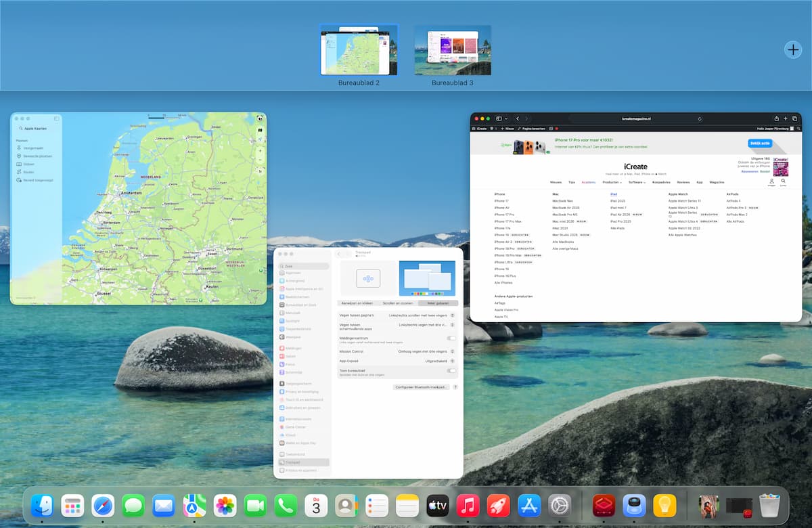Add a new desktop with plus button
This screenshot has height=528, width=812.
(x=792, y=49)
